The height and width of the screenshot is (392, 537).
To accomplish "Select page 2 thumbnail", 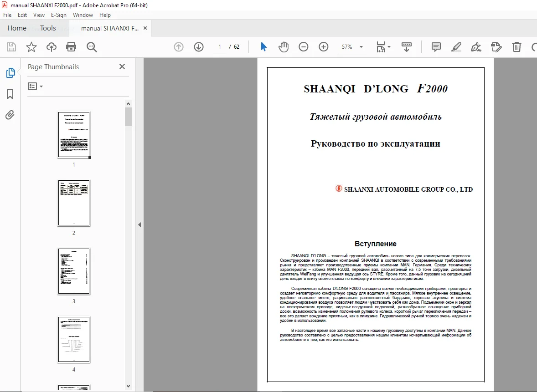I will [74, 203].
